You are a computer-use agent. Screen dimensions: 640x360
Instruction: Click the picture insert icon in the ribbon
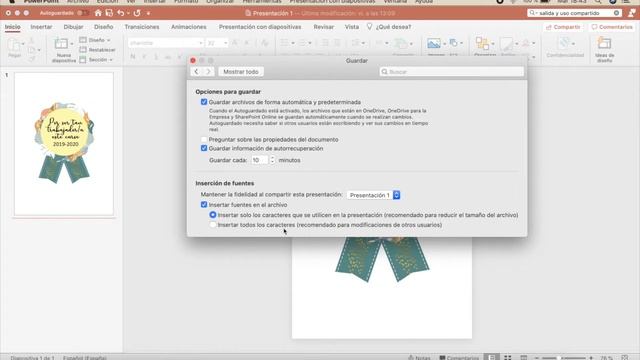[433, 43]
